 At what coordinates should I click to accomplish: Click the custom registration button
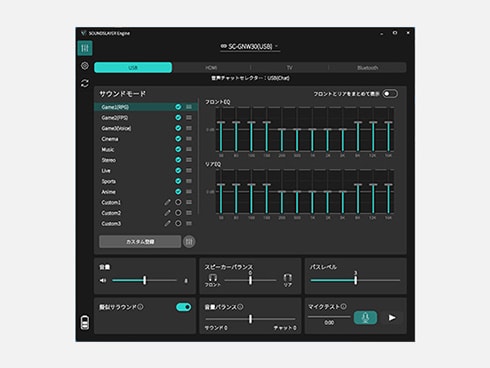[140, 242]
